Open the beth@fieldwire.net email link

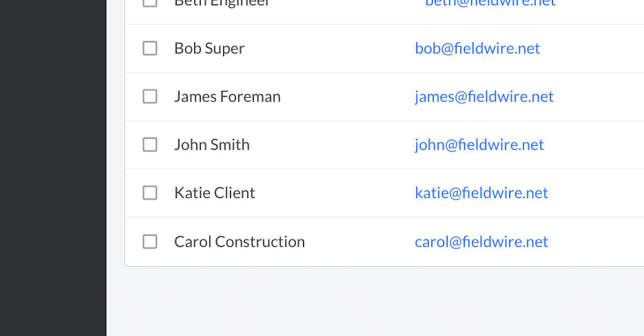point(490,3)
